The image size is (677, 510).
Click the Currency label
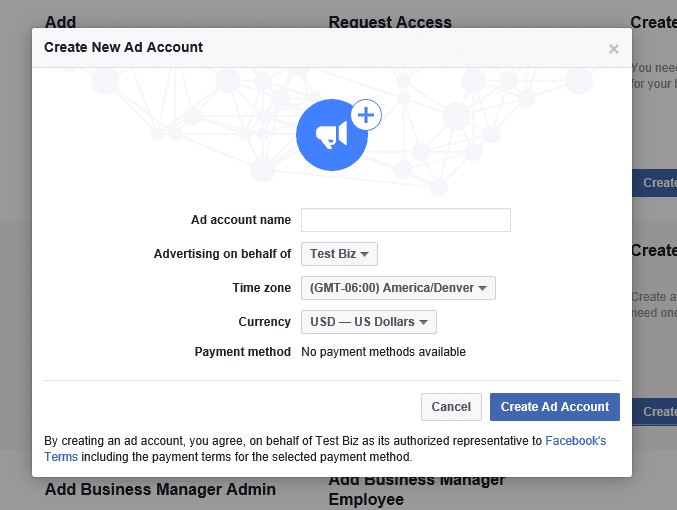[264, 322]
